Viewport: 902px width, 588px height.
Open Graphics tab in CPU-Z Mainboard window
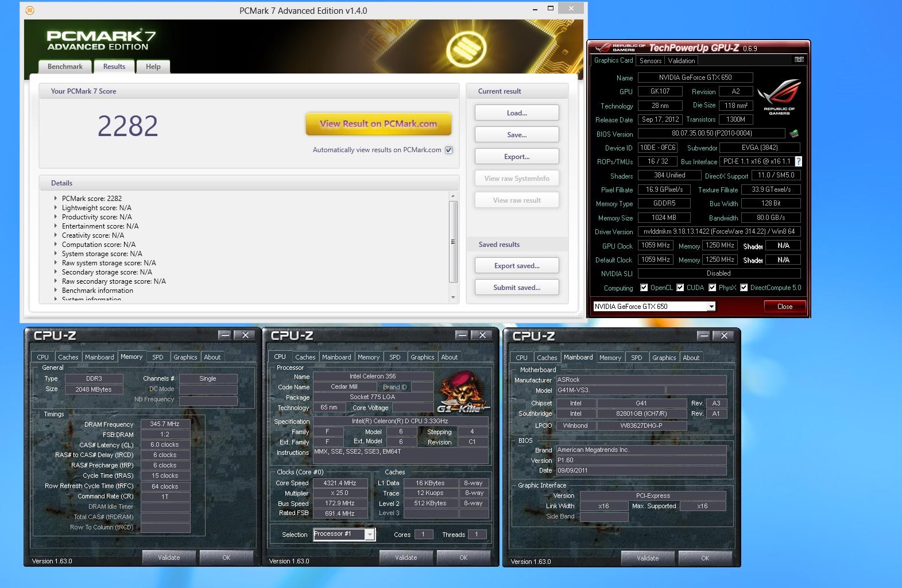pyautogui.click(x=664, y=358)
